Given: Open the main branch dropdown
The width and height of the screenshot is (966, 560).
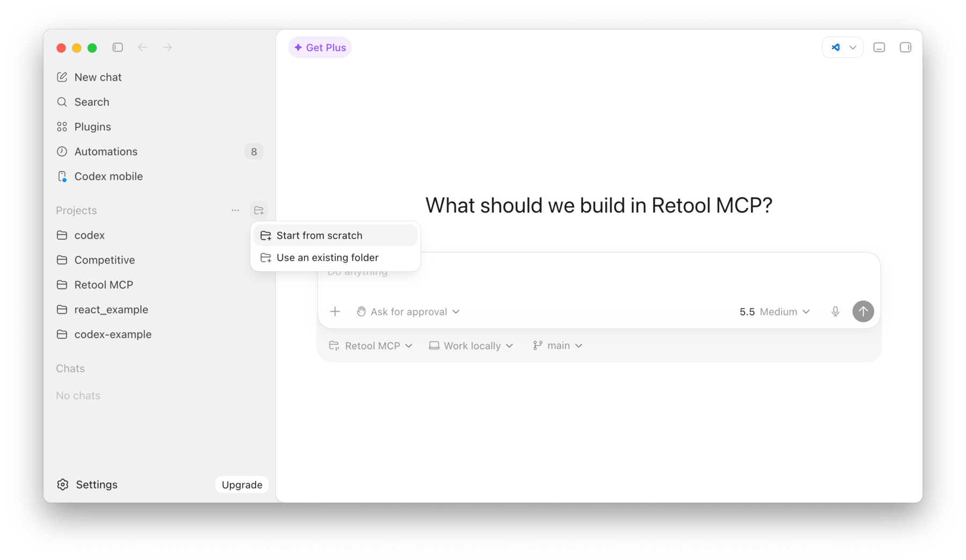Looking at the screenshot, I should pos(558,345).
